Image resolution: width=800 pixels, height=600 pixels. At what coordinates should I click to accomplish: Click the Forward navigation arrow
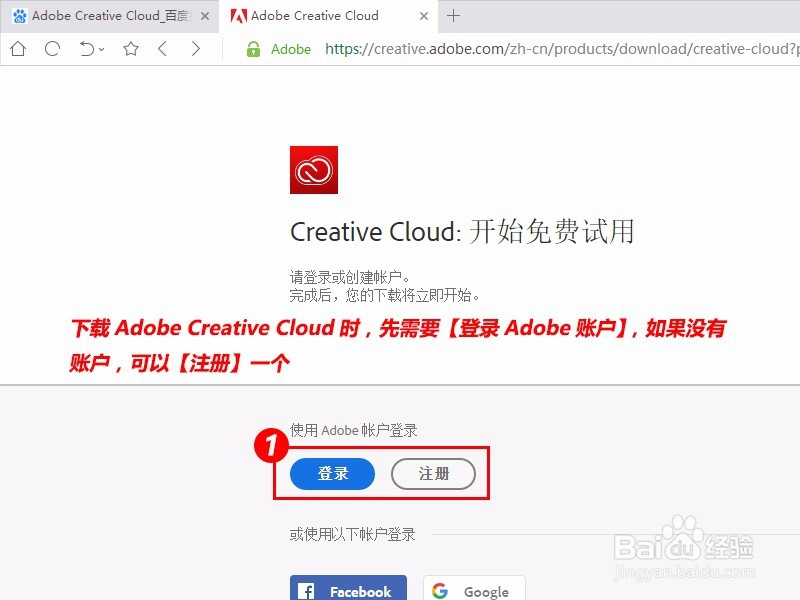point(196,48)
